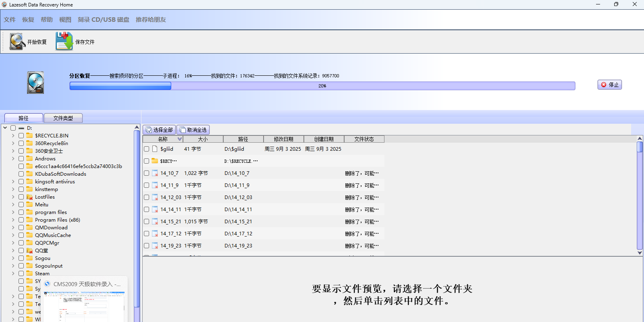Sort list by the 大小 column header
The image size is (644, 322).
[x=203, y=139]
